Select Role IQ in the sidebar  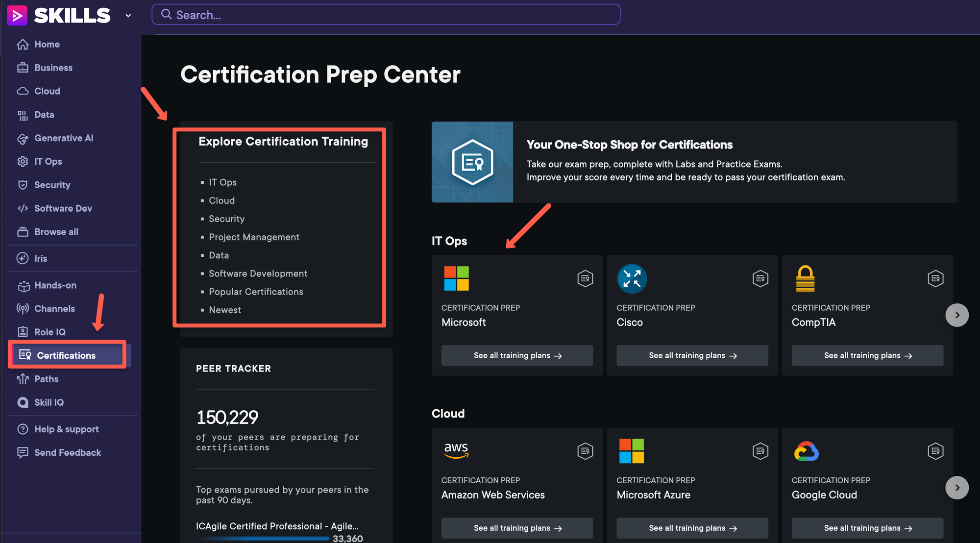click(x=49, y=332)
